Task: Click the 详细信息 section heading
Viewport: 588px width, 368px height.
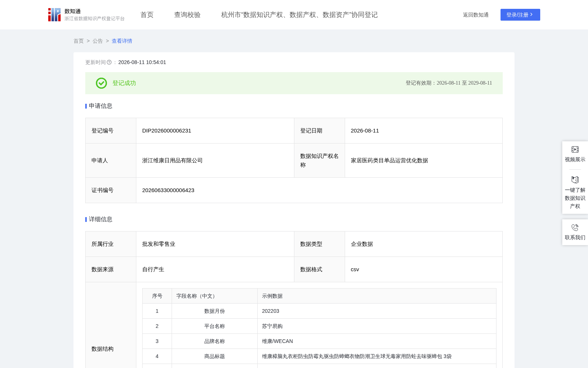Action: coord(101,219)
